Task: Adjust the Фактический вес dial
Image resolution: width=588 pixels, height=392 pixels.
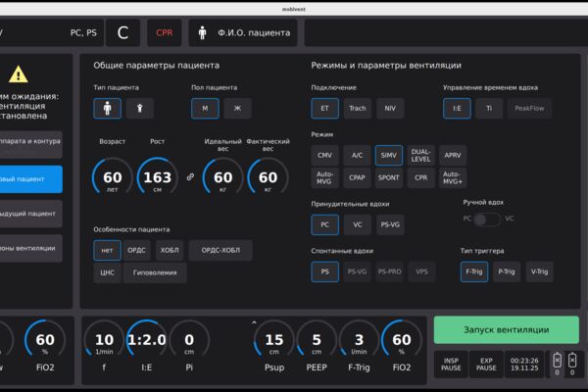Action: click(x=268, y=177)
